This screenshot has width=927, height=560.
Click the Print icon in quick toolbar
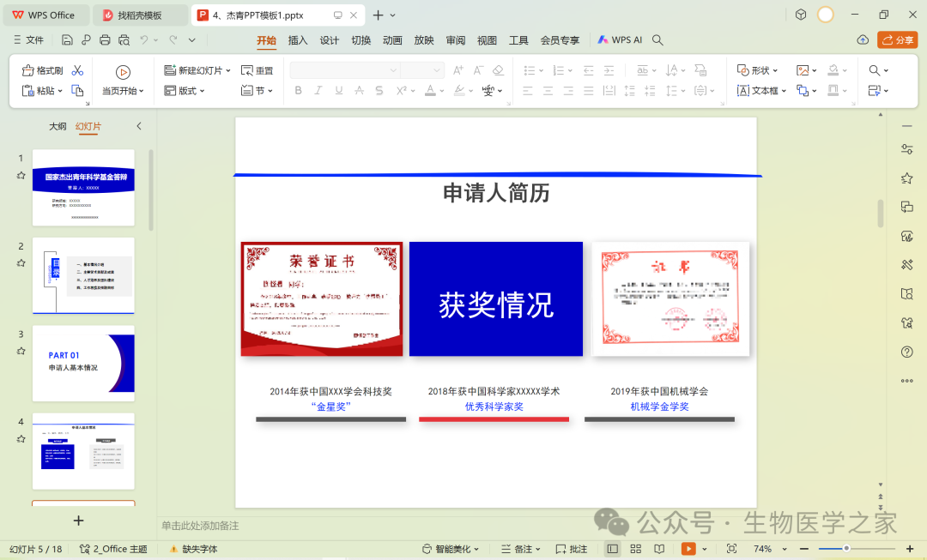click(105, 40)
